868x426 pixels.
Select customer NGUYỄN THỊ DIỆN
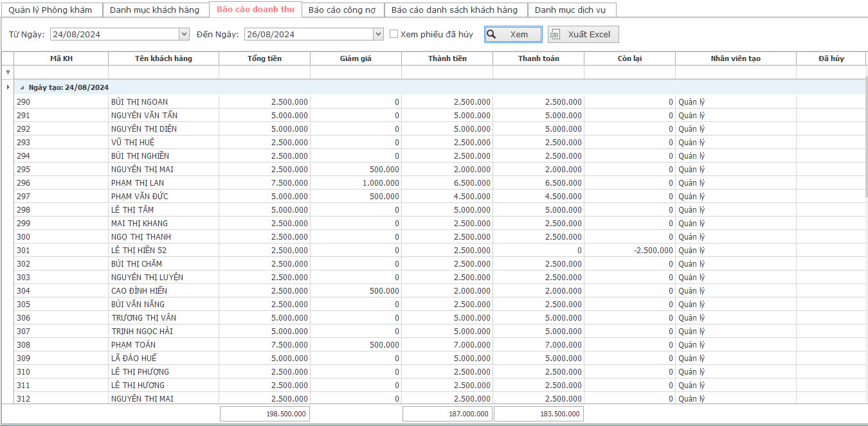[x=144, y=129]
